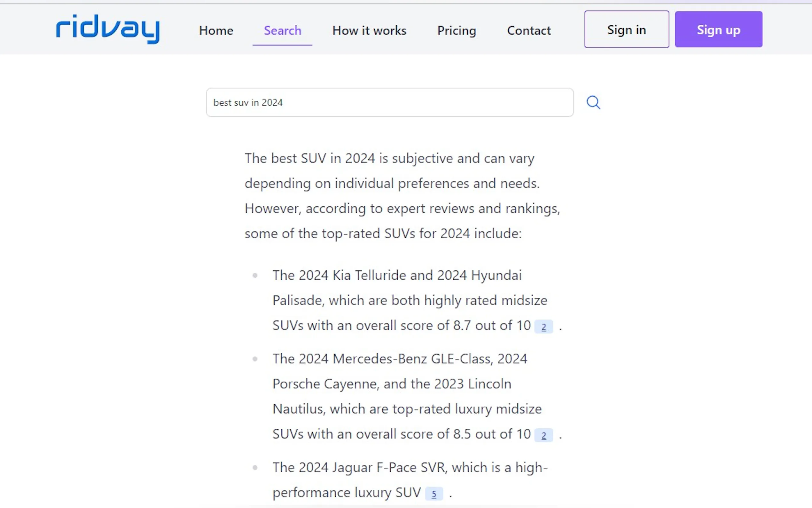
Task: Navigate to Pricing
Action: [457, 31]
